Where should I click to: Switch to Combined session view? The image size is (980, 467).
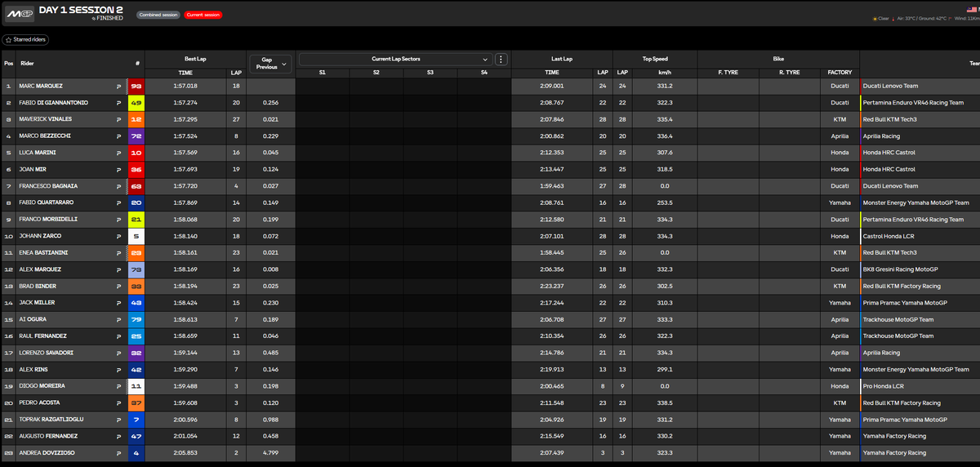[x=158, y=15]
